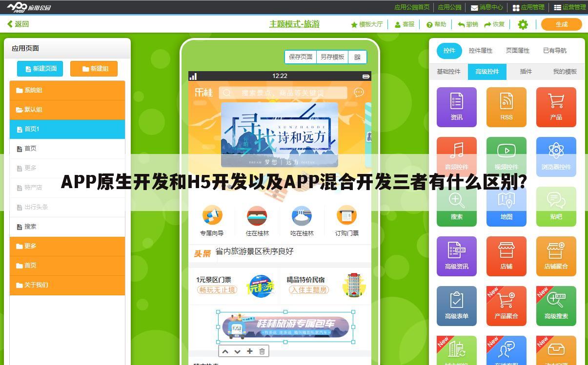Select the 搜索 page item
588x365 pixels.
[67, 227]
